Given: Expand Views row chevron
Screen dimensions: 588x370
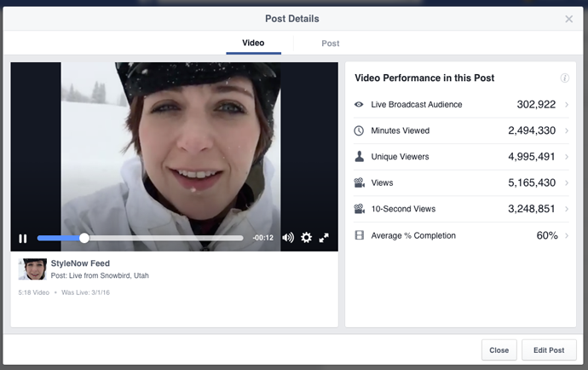Looking at the screenshot, I should 567,182.
